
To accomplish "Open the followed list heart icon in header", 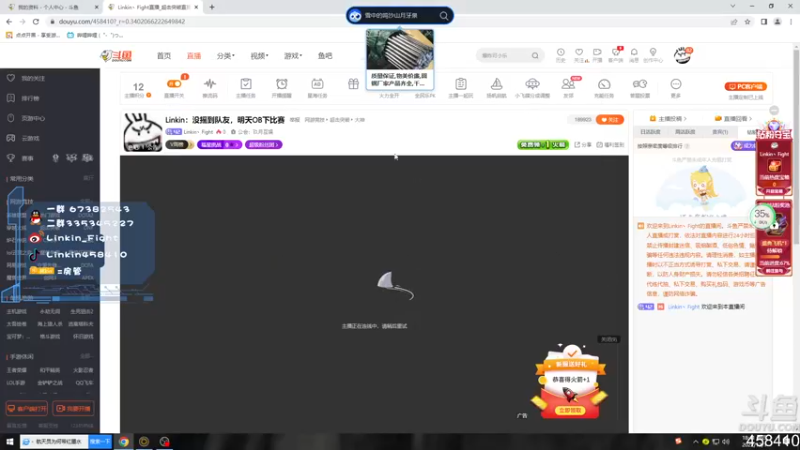I will click(579, 53).
